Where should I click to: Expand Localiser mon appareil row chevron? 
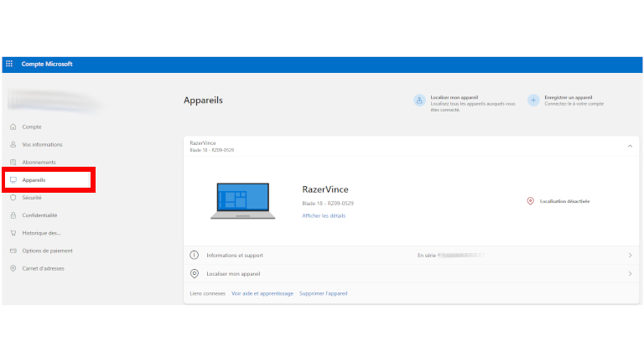(630, 274)
